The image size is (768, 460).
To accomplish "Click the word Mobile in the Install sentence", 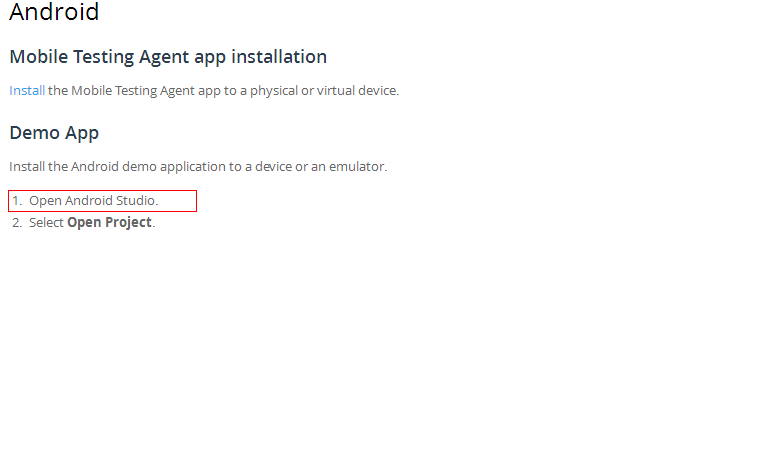I will click(92, 91).
